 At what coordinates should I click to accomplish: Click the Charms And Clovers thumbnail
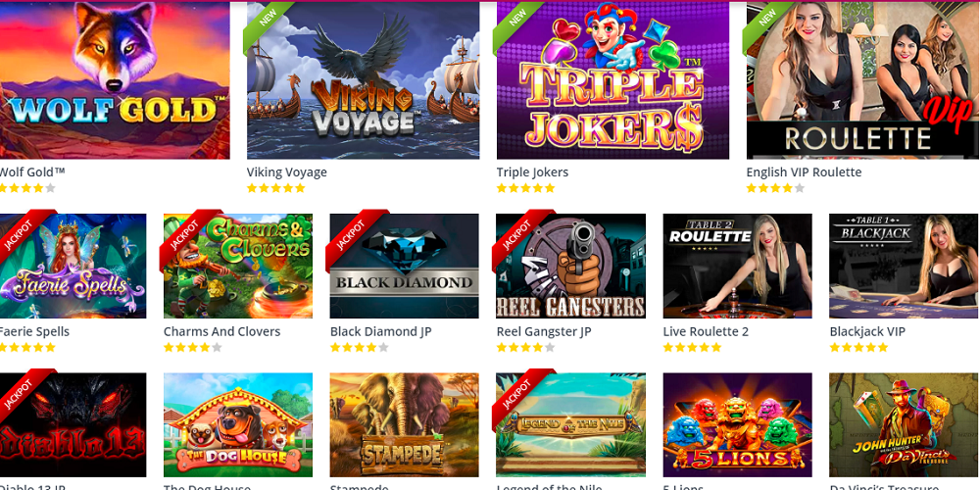238,267
